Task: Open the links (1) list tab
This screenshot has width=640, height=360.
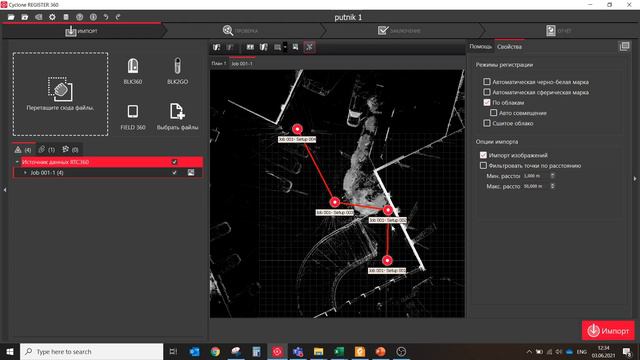Action: click(x=47, y=150)
